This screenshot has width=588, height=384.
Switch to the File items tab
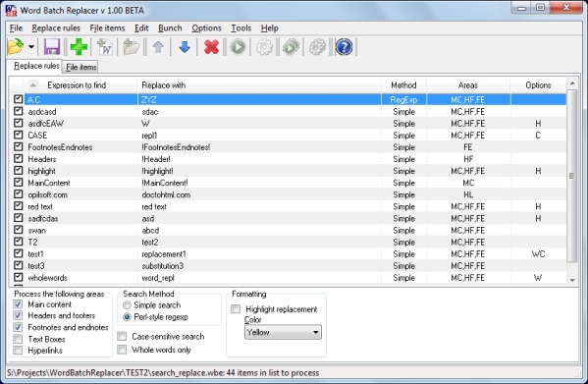tap(81, 67)
